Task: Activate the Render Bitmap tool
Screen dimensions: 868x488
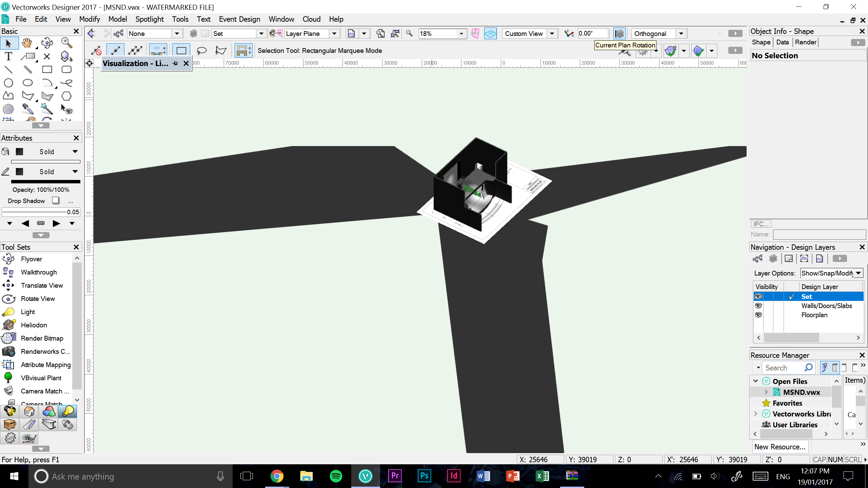Action: 42,338
